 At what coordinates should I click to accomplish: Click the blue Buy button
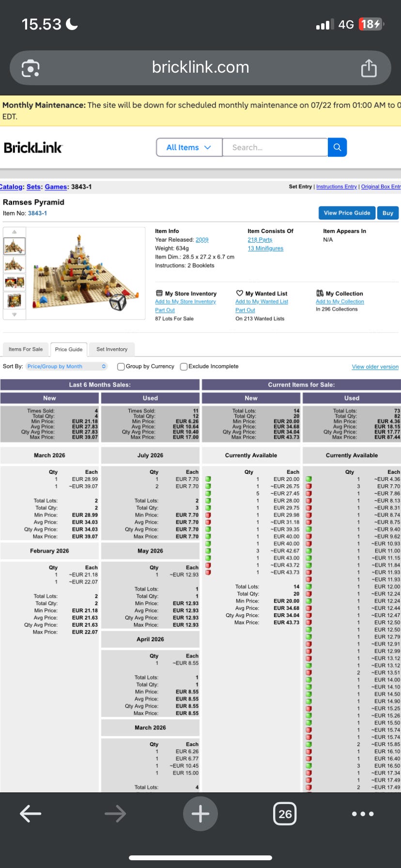pos(388,213)
